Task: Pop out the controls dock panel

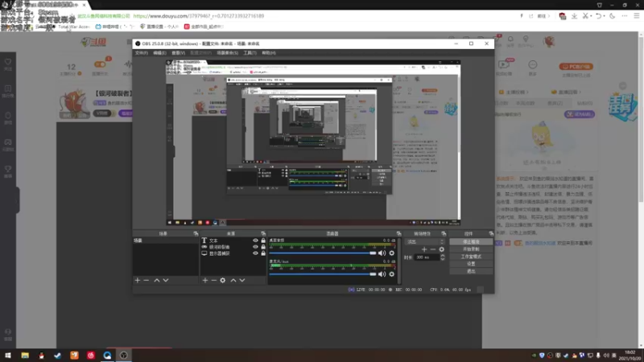Action: (491, 233)
